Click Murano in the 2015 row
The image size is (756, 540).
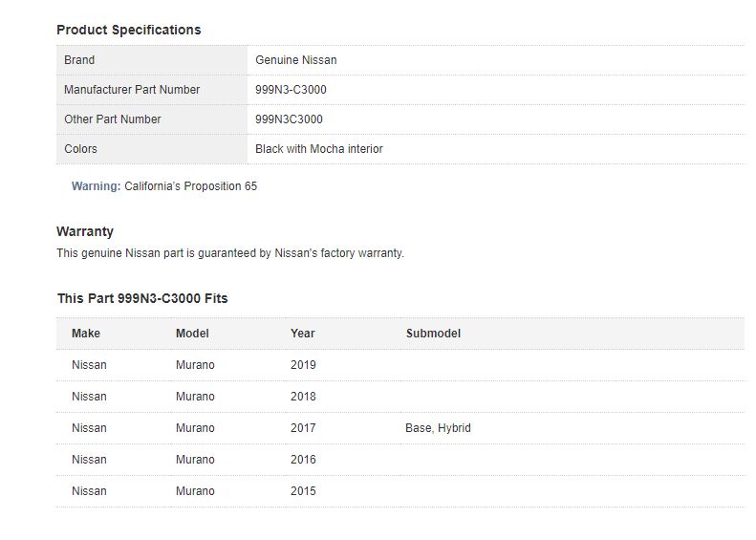[x=195, y=491]
